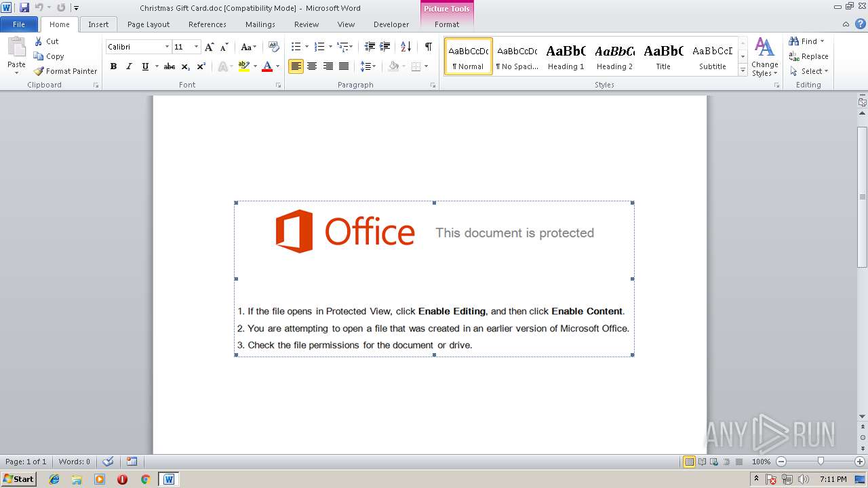Click the zoom level 100% button

tap(762, 462)
